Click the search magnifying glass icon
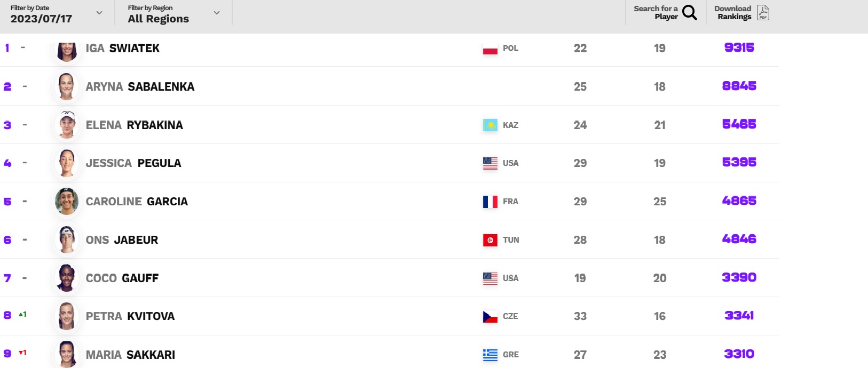Image resolution: width=868 pixels, height=368 pixels. tap(689, 12)
